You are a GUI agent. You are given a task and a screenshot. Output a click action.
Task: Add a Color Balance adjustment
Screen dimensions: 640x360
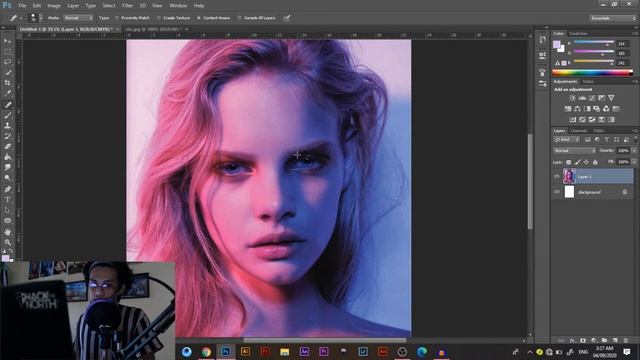tap(577, 109)
